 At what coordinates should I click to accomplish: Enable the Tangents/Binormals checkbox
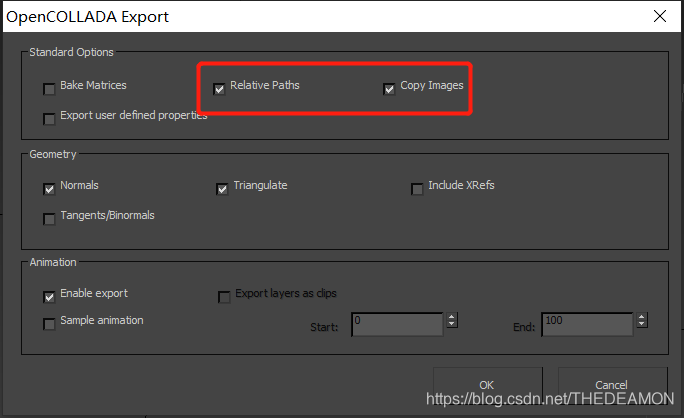pos(49,219)
